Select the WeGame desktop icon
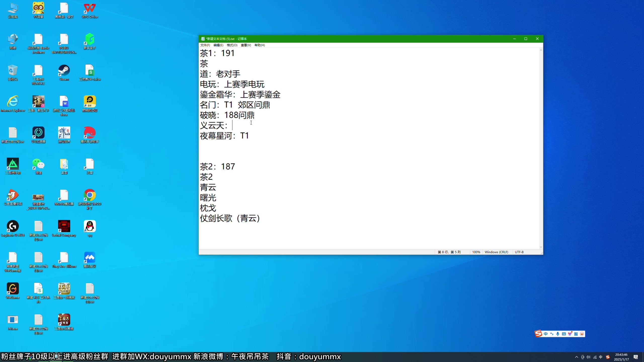Image resolution: width=644 pixels, height=362 pixels. (13, 291)
